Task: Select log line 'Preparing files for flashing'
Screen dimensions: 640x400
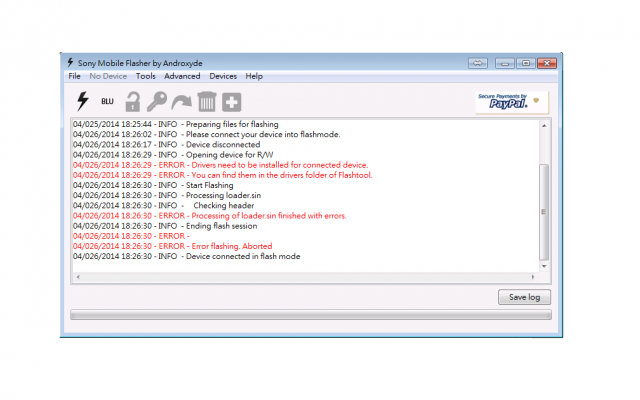Action: tap(176, 124)
